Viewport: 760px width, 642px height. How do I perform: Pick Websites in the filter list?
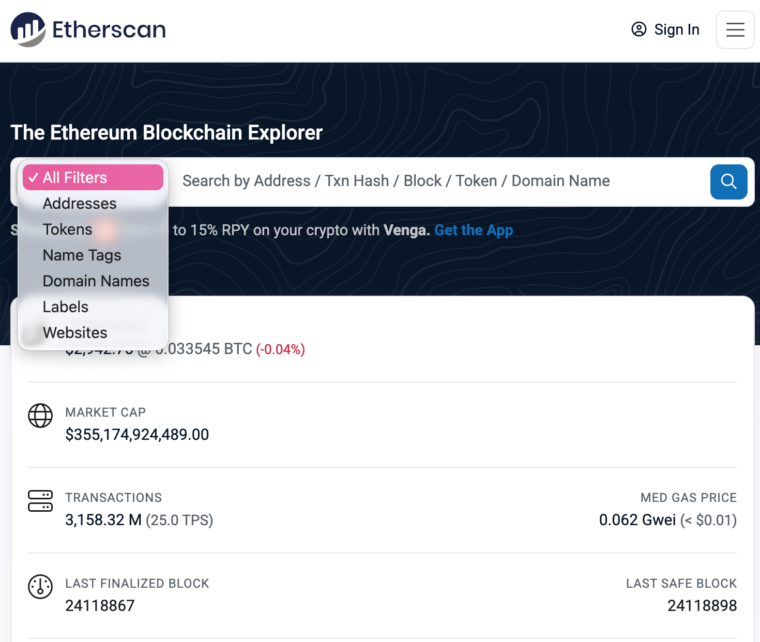[74, 333]
